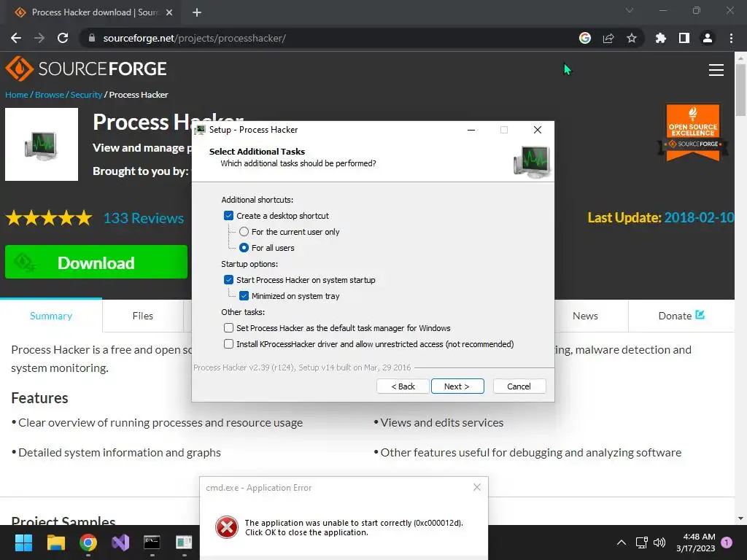
Task: Check Install KProcessHacker driver option
Action: click(x=228, y=344)
